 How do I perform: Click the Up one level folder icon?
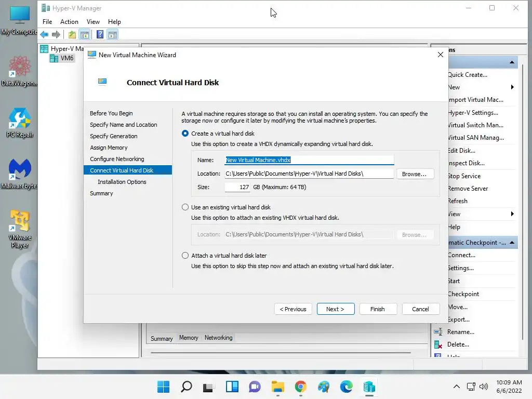click(72, 35)
